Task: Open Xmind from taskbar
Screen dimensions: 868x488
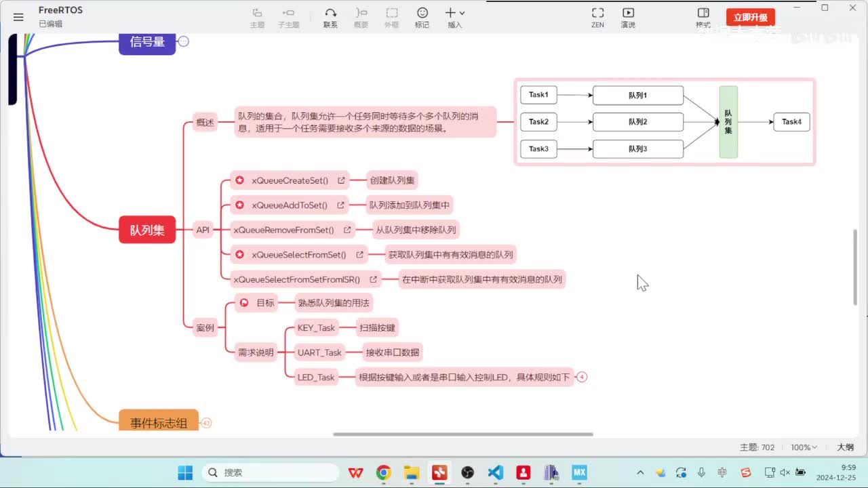Action: (439, 472)
